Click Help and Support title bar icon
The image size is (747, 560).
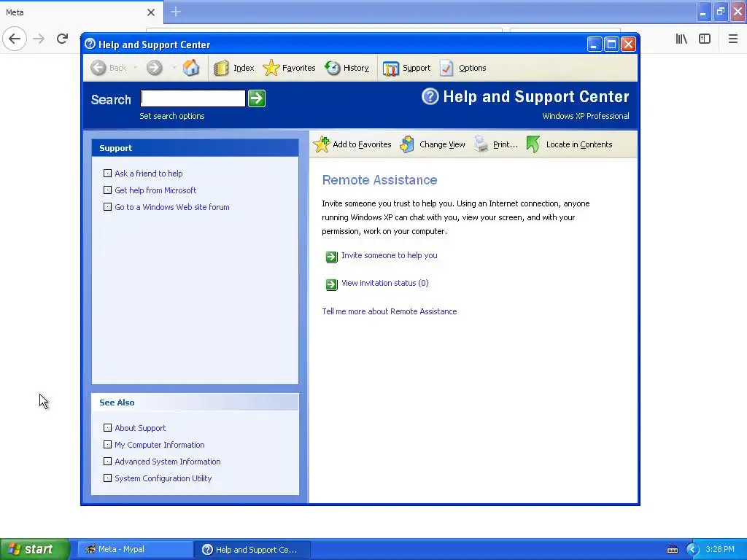point(90,44)
